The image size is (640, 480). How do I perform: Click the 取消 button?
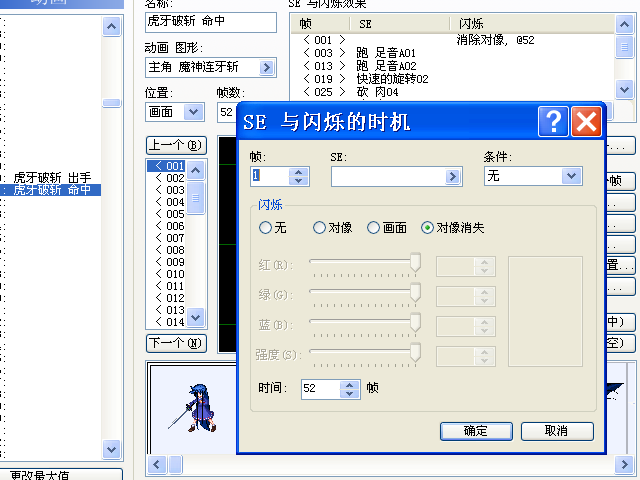pyautogui.click(x=557, y=431)
